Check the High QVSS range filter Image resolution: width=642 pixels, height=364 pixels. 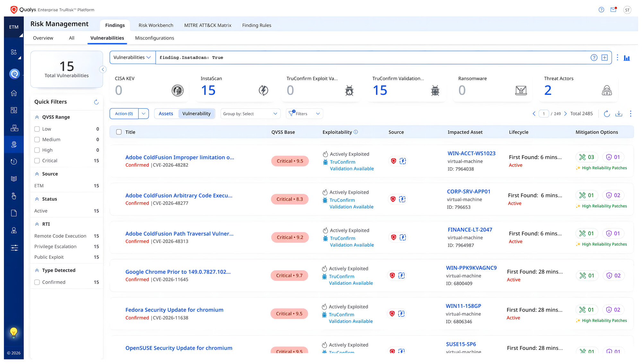pyautogui.click(x=37, y=150)
